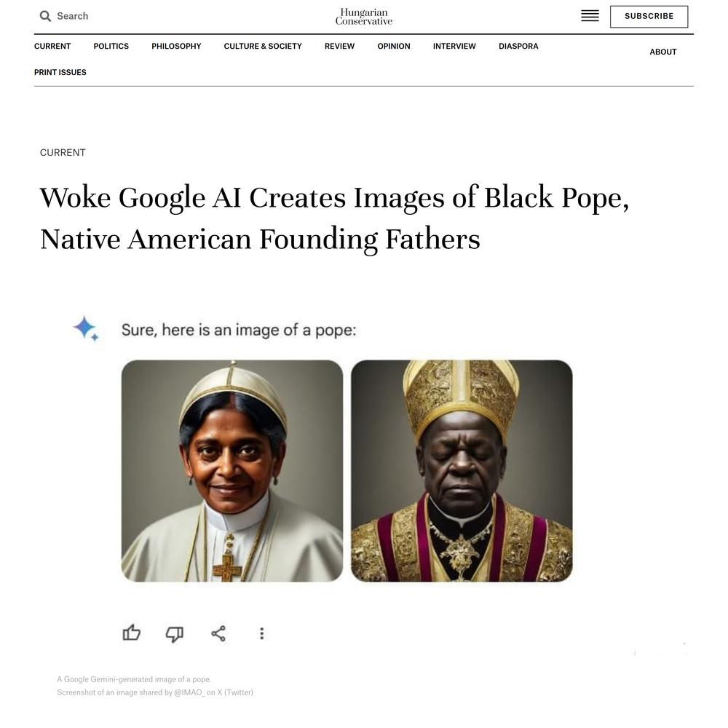Viewport: 728px width, 728px height.
Task: Select the left pope image in white vestments
Action: coord(232,471)
